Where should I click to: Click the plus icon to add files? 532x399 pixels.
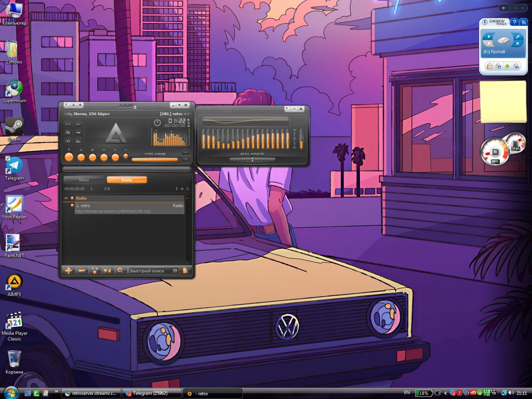click(69, 271)
